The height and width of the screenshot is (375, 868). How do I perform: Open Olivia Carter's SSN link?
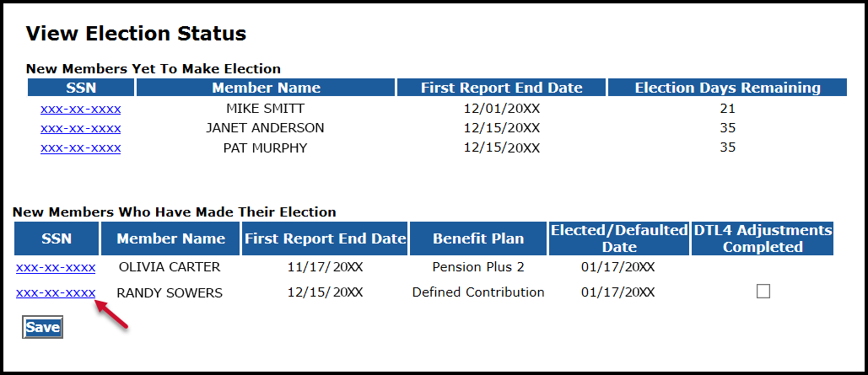56,267
